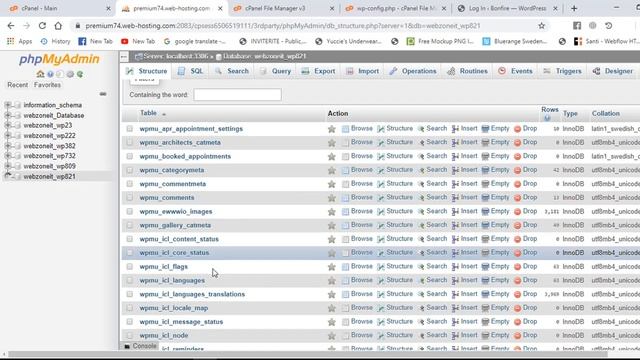
Task: Switch to the Operations tab
Action: (413, 71)
